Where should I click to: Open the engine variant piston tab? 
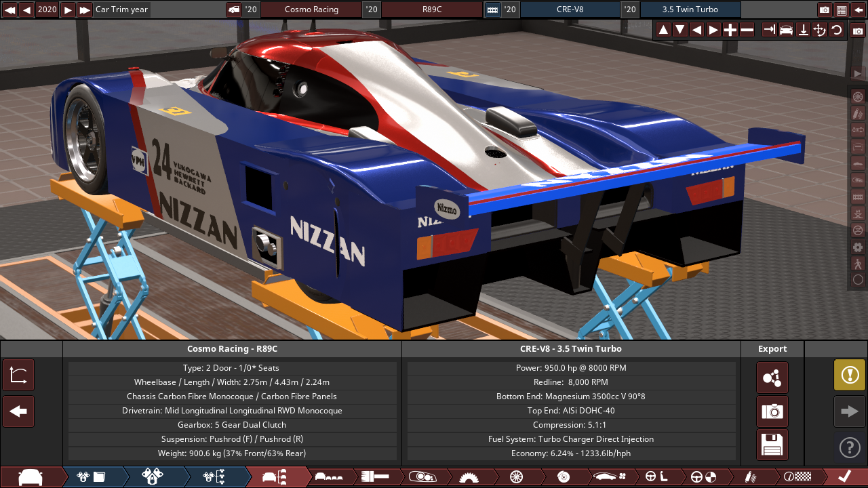pos(153,477)
